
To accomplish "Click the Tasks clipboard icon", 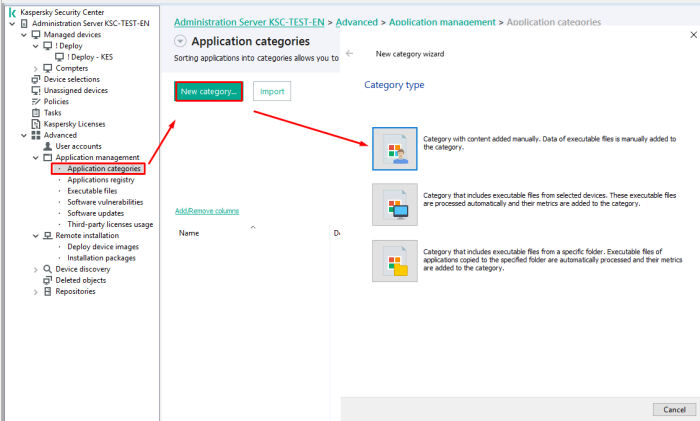I will 36,113.
